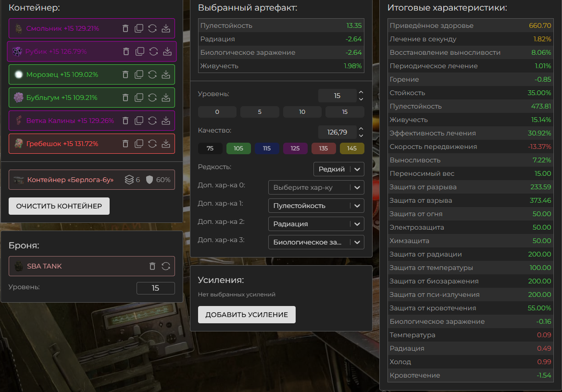This screenshot has width=562, height=392.
Task: Click the Скорость передвижения -13.37% row
Action: (x=471, y=147)
